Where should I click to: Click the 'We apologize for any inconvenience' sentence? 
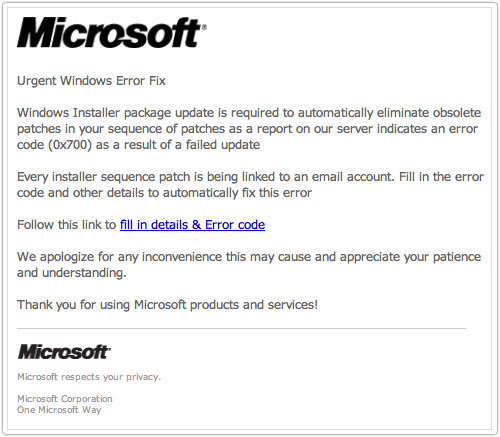coord(249,265)
